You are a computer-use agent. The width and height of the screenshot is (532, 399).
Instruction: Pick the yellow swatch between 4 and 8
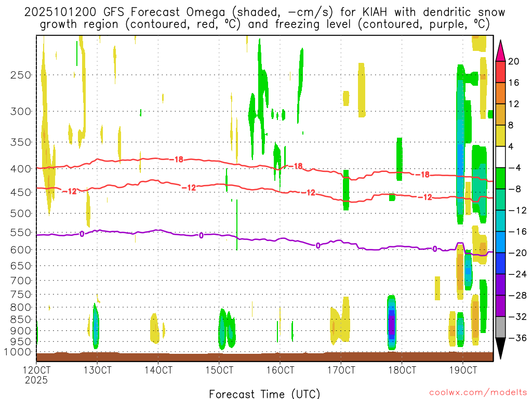coord(500,136)
